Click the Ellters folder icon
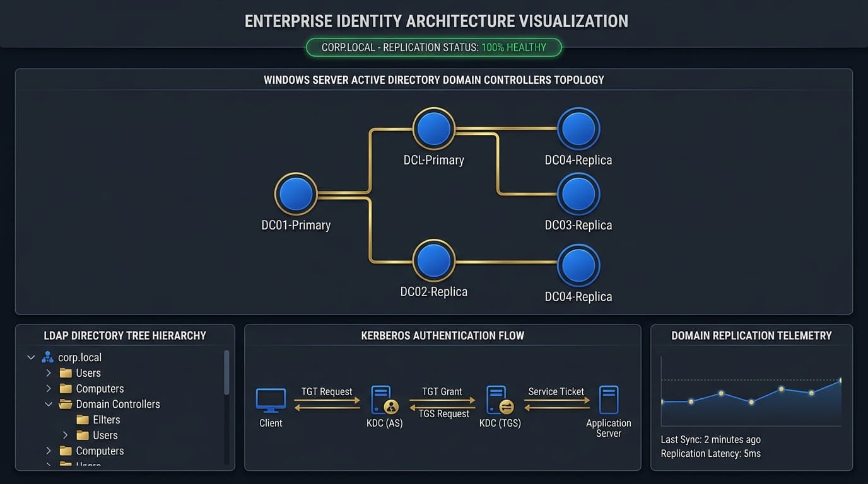This screenshot has width=868, height=484. [x=83, y=420]
